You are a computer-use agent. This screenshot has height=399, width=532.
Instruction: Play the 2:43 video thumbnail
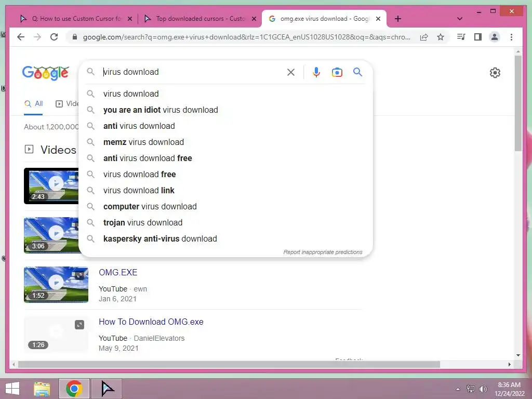point(51,186)
